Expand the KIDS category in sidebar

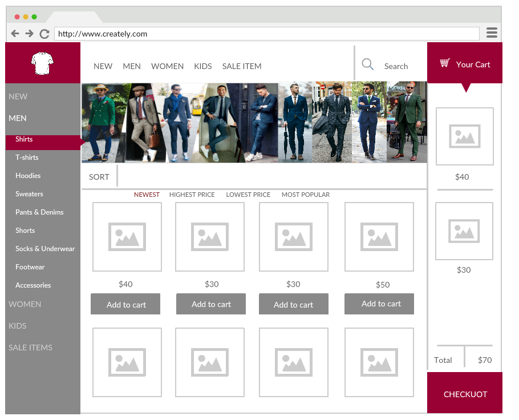coord(18,326)
